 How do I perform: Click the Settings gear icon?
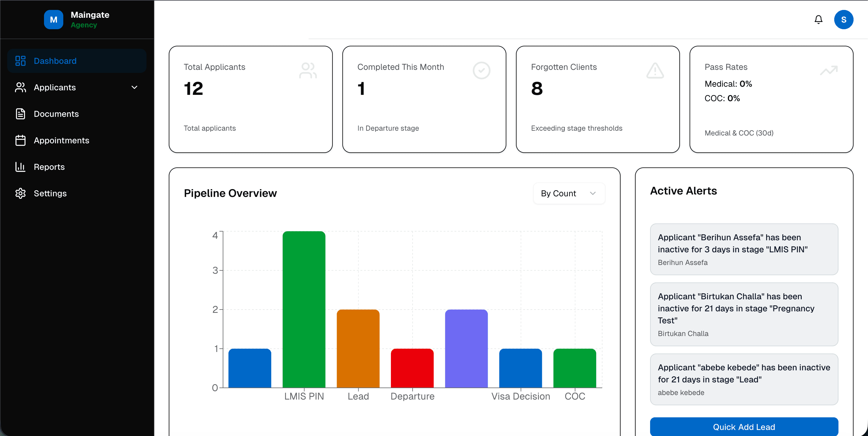click(x=20, y=193)
